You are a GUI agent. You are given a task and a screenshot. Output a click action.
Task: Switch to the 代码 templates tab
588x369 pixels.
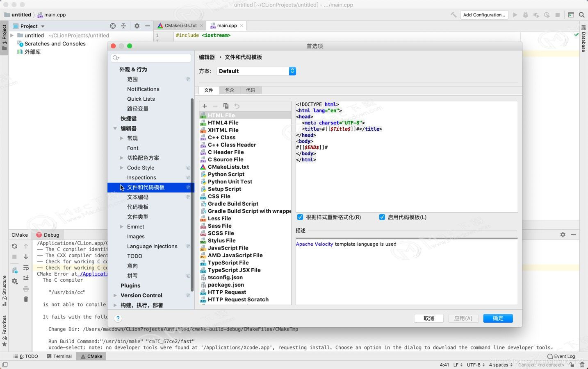pyautogui.click(x=251, y=90)
